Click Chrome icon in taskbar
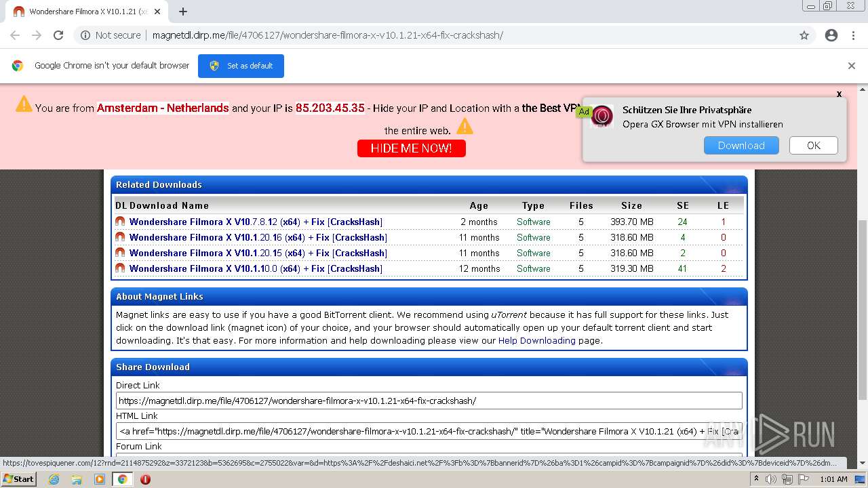This screenshot has width=868, height=488. [x=122, y=479]
